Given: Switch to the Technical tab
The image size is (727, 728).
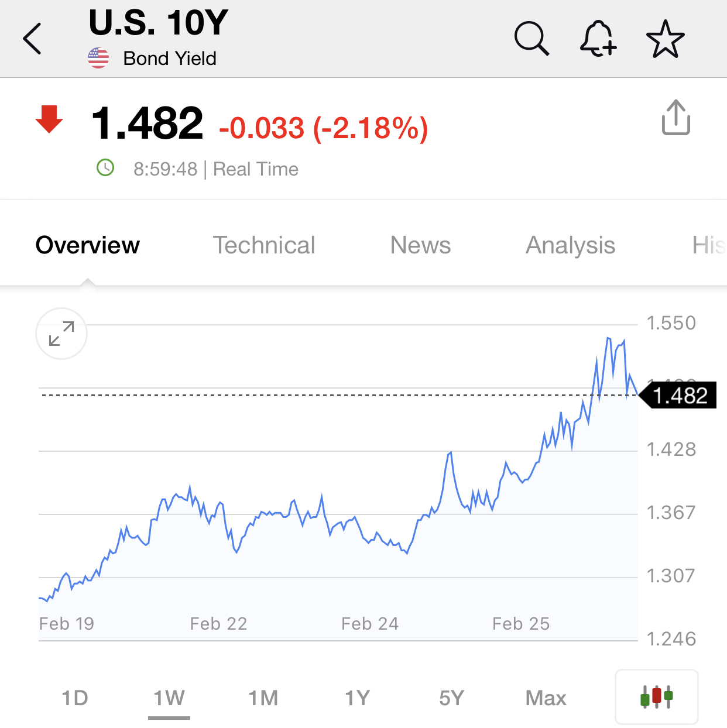Looking at the screenshot, I should point(264,245).
